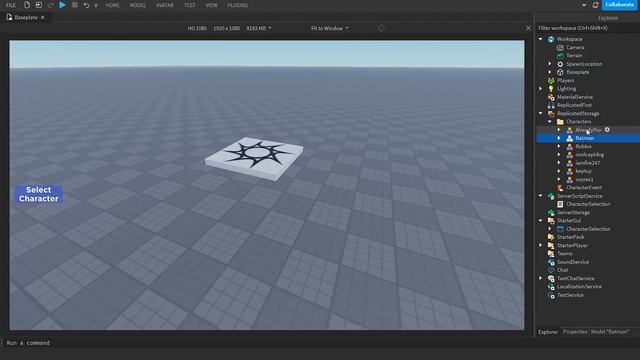The width and height of the screenshot is (640, 360).
Task: Switch to the Properties Model Batman tab
Action: coord(596,332)
